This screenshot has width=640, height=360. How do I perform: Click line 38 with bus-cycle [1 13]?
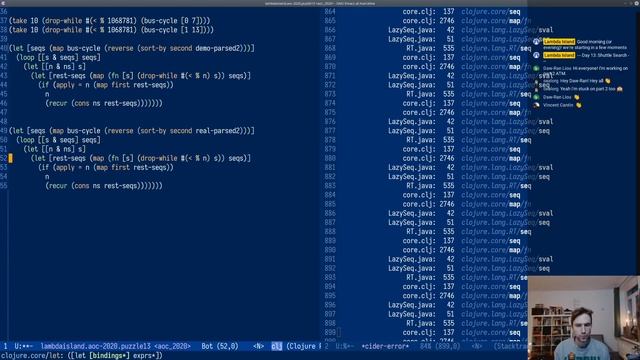[x=111, y=30]
